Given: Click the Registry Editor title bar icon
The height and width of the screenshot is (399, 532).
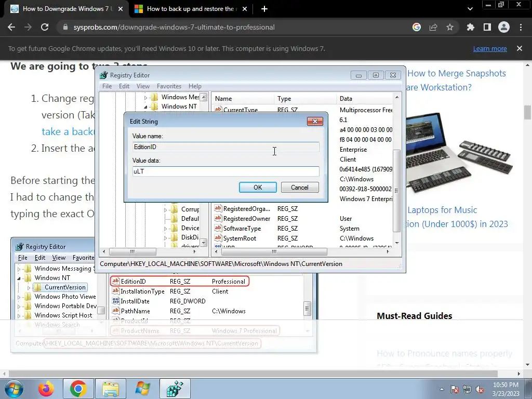Looking at the screenshot, I should point(104,75).
